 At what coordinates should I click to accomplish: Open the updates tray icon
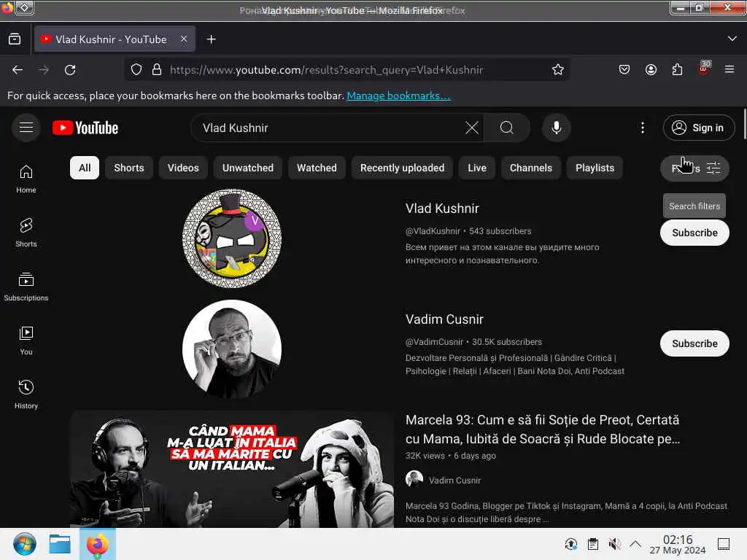coord(570,544)
